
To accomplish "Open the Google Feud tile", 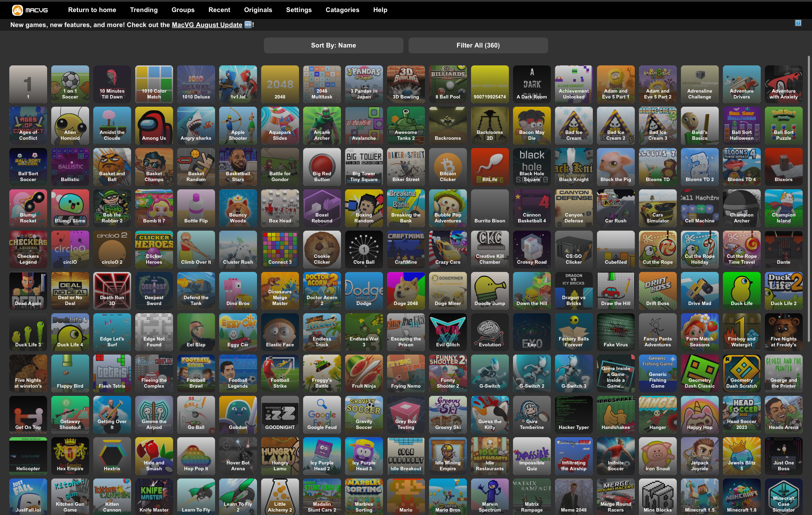I will click(322, 415).
